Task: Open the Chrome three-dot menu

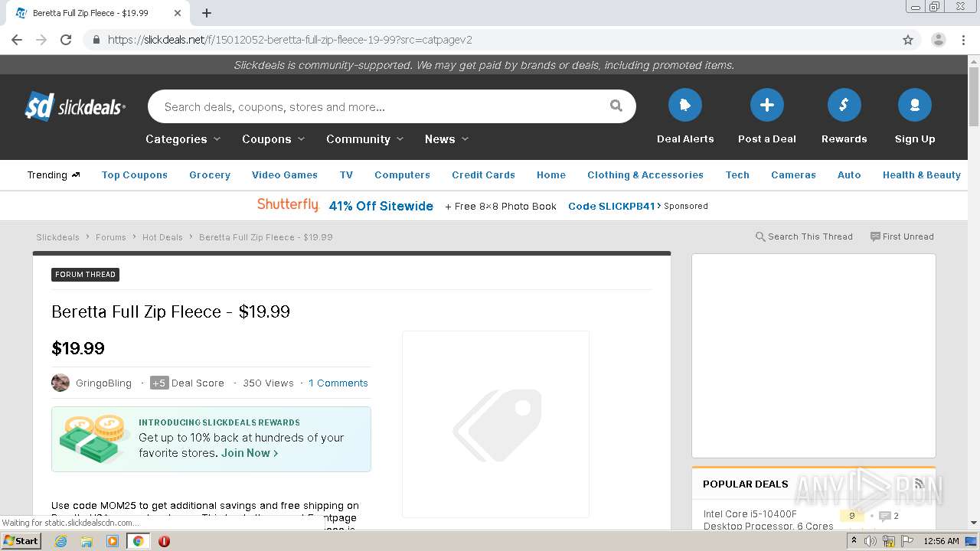Action: (x=963, y=40)
